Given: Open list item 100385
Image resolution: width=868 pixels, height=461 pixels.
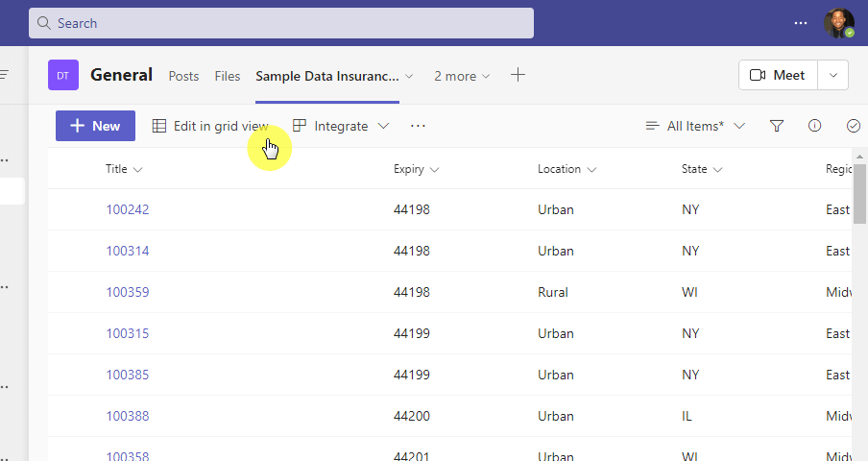Looking at the screenshot, I should point(128,376).
